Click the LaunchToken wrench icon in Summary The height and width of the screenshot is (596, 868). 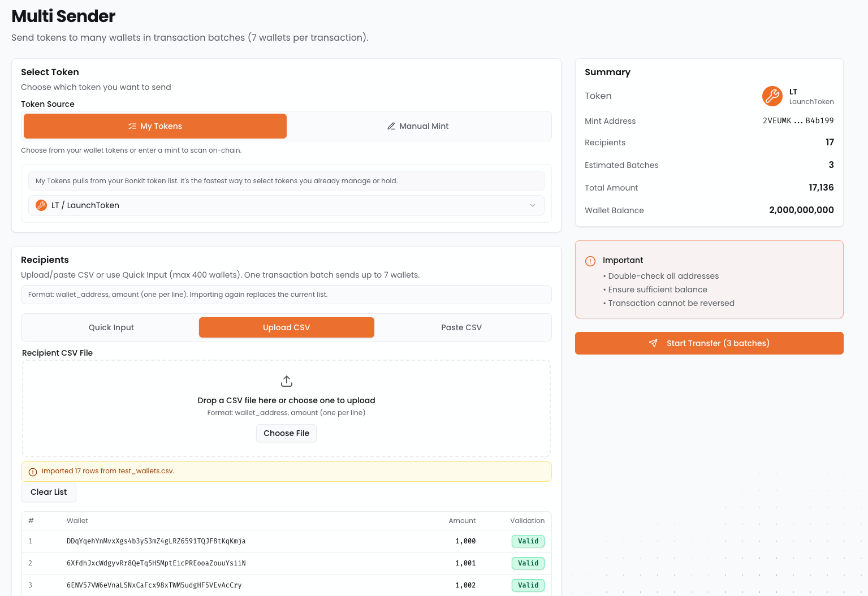[772, 96]
